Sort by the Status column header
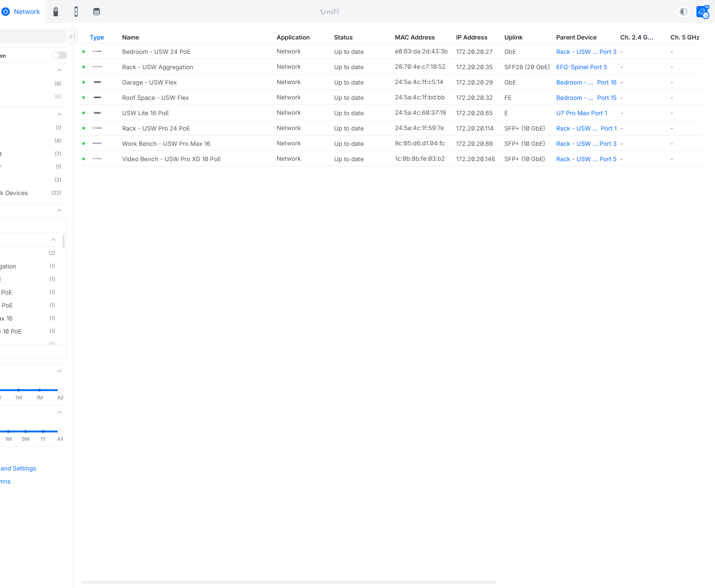Image resolution: width=715 pixels, height=588 pixels. point(343,38)
